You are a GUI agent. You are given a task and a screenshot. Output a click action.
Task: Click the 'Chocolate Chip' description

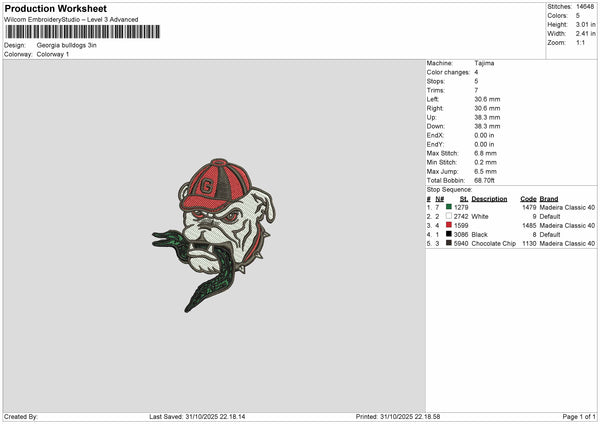(x=494, y=243)
